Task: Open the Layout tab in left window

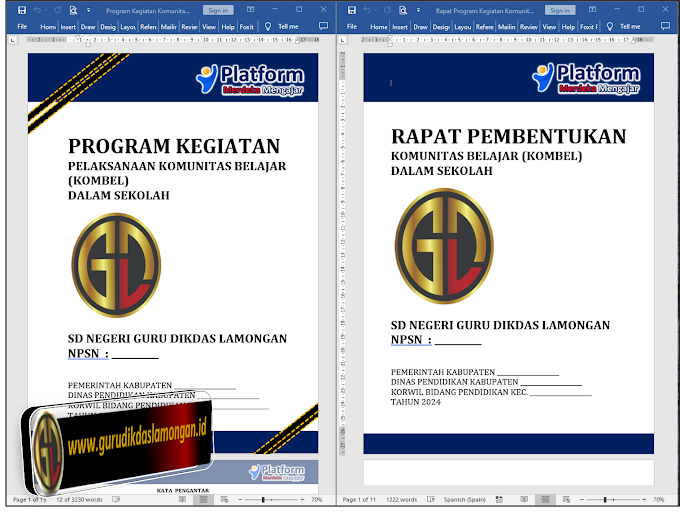Action: click(128, 27)
